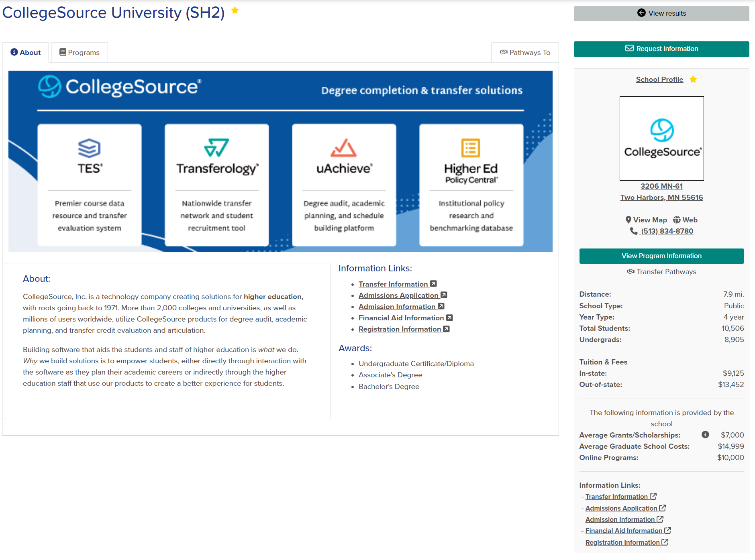
Task: Click the external-link icon after main Admission Information
Action: coord(441,306)
